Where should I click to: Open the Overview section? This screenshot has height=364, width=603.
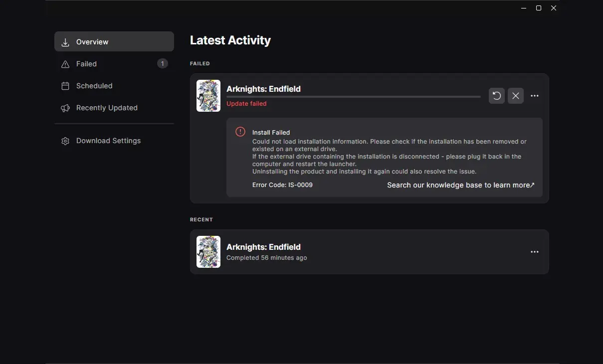pos(114,41)
